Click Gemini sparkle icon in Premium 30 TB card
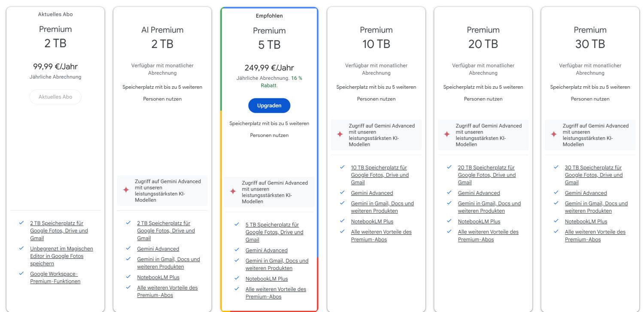The height and width of the screenshot is (312, 644). click(x=554, y=134)
